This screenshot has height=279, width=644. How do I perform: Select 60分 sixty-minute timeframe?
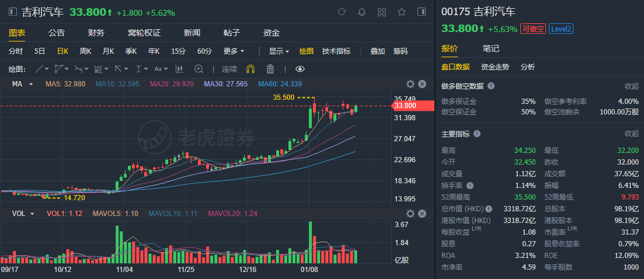coord(204,51)
